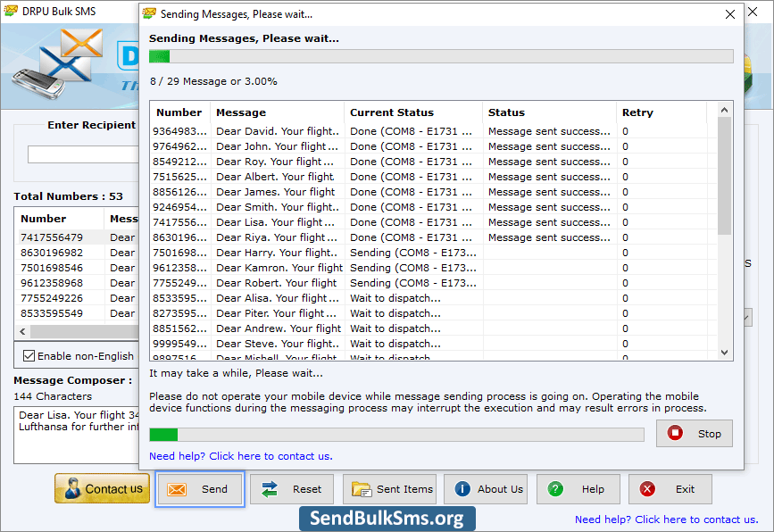774x532 pixels.
Task: Click the DRPU Bulk SMS title bar icon
Action: 11,11
